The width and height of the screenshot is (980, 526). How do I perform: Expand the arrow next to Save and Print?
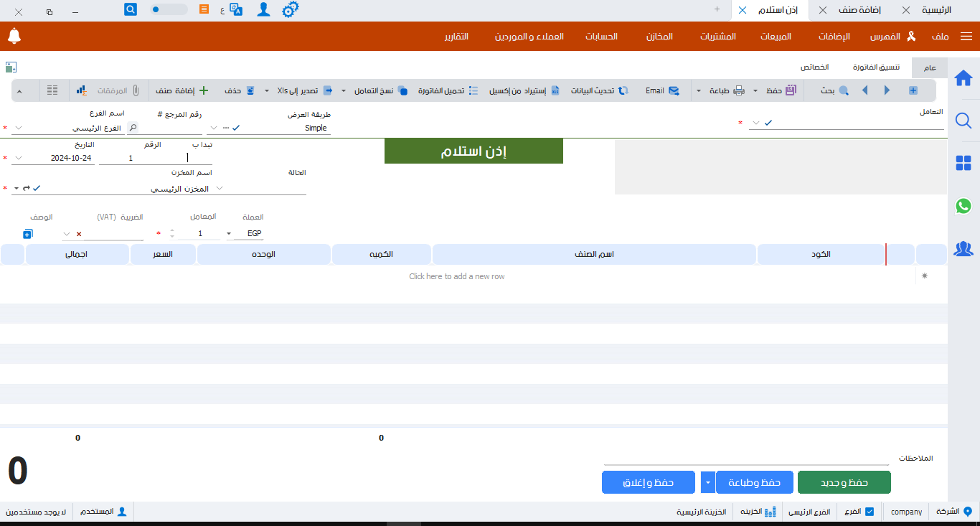707,483
